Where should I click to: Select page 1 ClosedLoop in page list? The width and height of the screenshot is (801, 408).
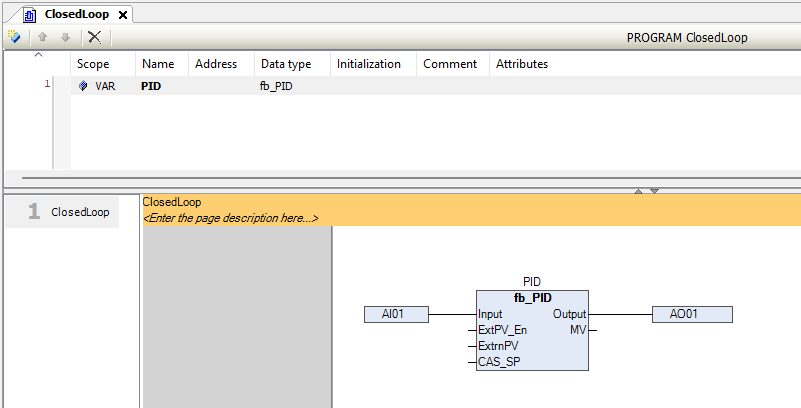[x=62, y=211]
